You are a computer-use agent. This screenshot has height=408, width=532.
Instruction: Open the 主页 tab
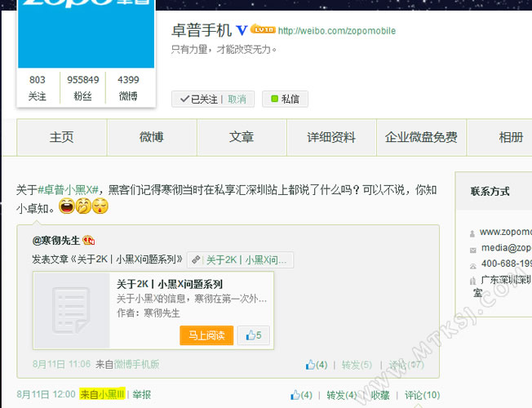(x=61, y=137)
